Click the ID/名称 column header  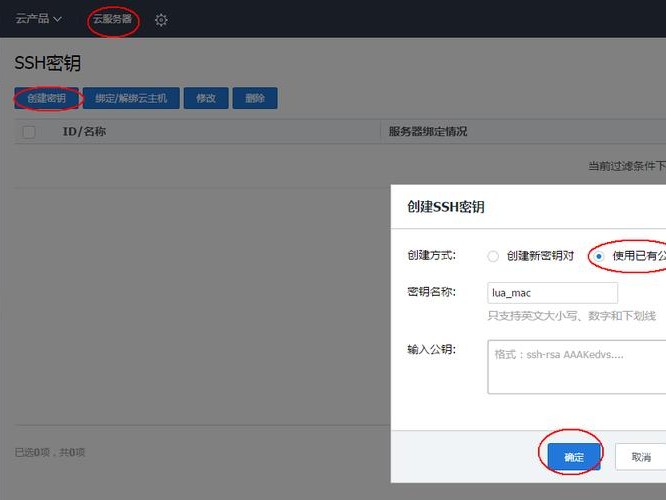pos(85,131)
